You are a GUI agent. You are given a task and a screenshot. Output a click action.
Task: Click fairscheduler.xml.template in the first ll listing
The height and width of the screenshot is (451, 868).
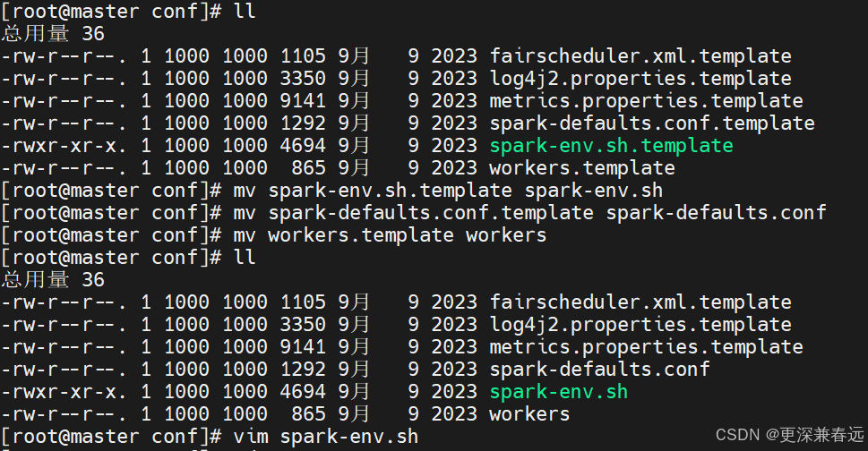640,56
